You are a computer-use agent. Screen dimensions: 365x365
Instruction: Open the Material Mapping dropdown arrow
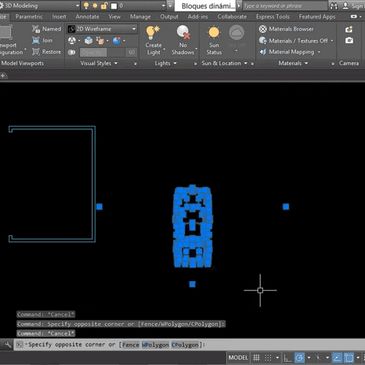[319, 52]
